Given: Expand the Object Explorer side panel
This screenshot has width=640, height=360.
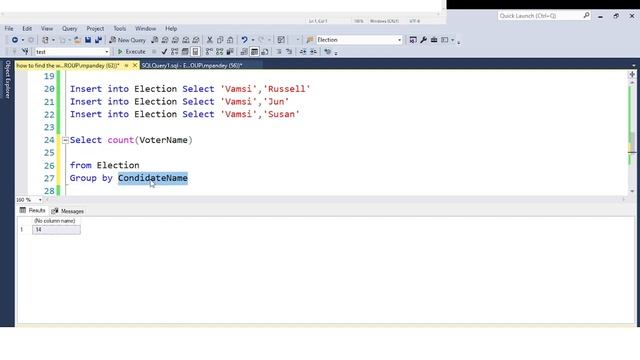Looking at the screenshot, I should pyautogui.click(x=7, y=79).
